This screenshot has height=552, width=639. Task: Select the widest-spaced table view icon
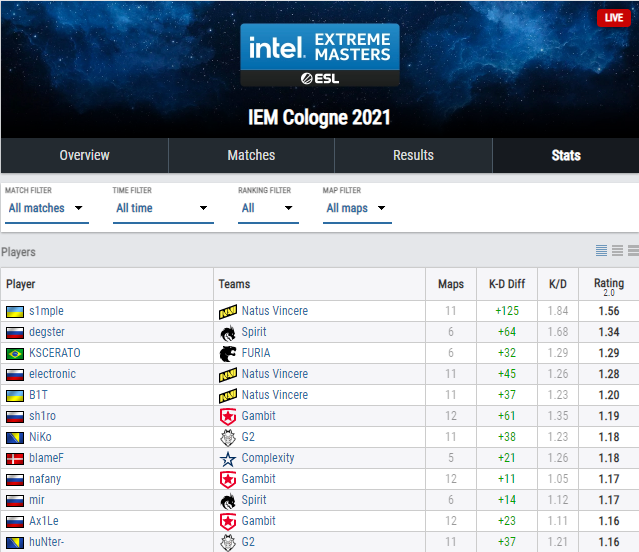click(x=633, y=251)
